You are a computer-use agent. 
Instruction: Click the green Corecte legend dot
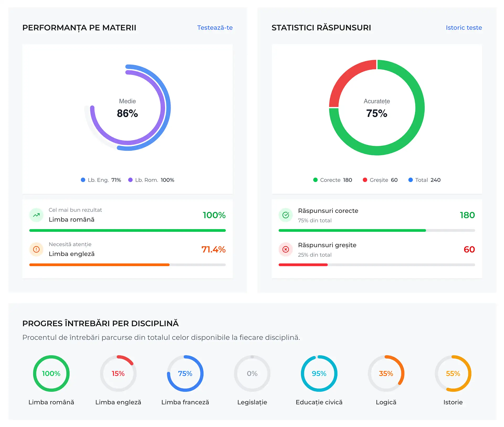coord(315,180)
